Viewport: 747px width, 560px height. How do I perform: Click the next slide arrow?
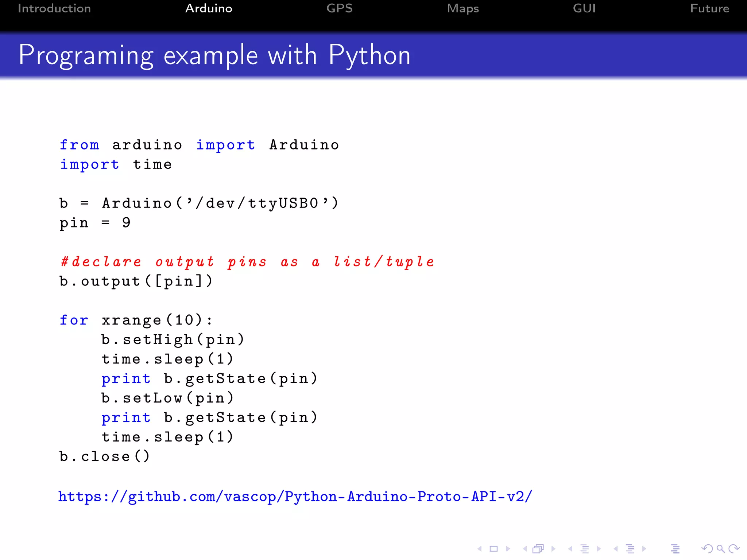click(508, 549)
